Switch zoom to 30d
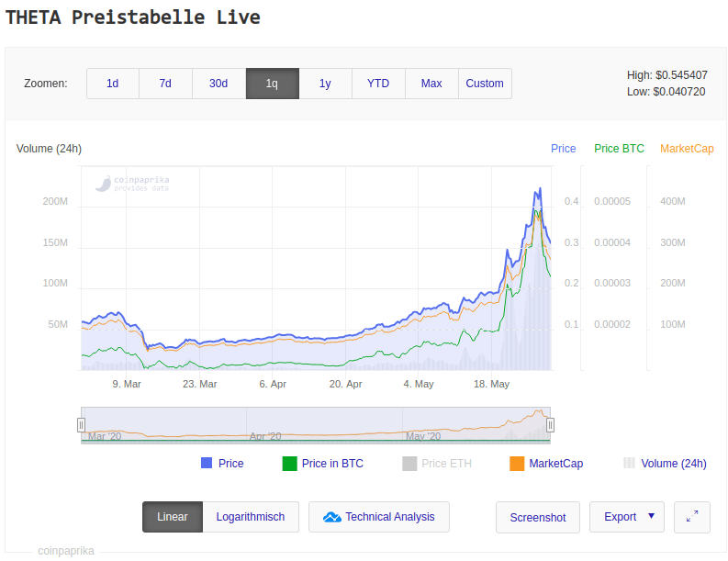 (x=218, y=84)
